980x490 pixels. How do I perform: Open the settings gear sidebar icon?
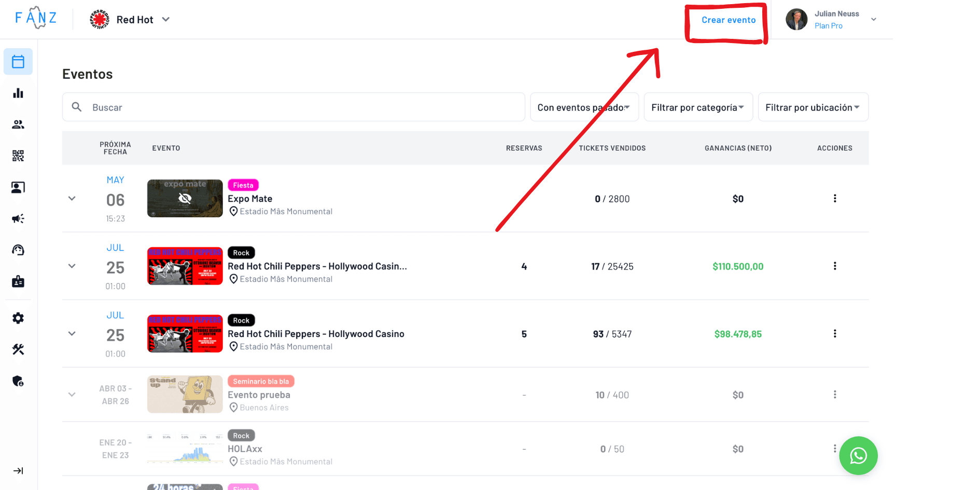click(18, 318)
